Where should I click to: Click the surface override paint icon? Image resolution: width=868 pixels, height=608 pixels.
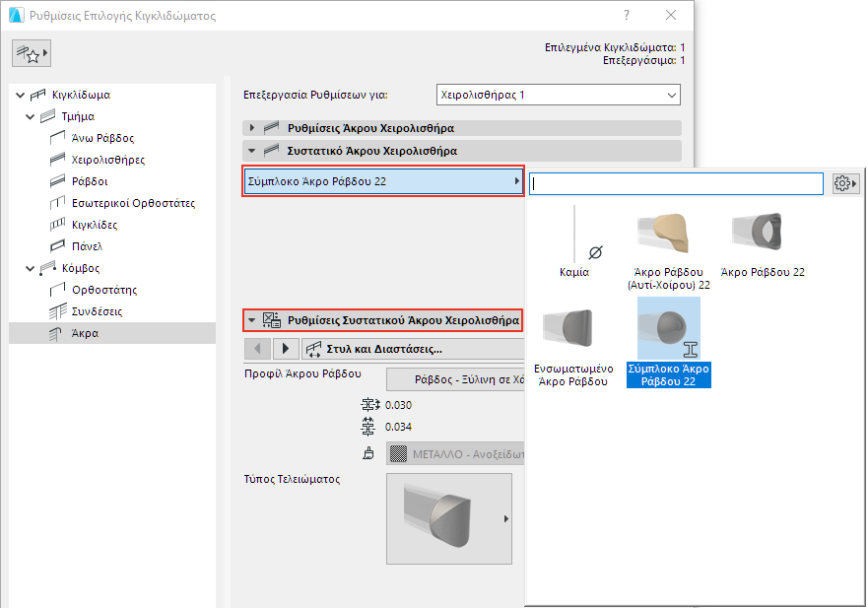tap(368, 454)
